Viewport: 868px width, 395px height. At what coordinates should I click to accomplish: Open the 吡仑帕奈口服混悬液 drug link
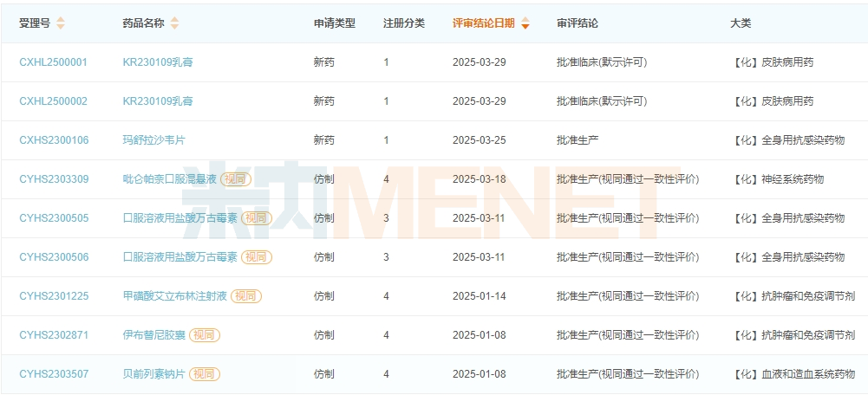click(170, 179)
